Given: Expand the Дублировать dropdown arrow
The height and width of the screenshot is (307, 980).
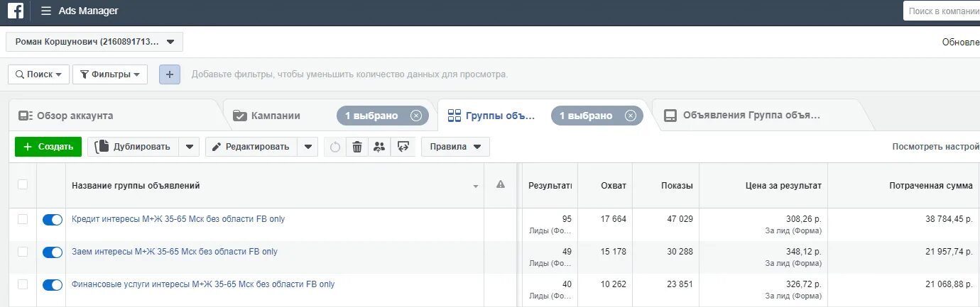Looking at the screenshot, I should 189,147.
